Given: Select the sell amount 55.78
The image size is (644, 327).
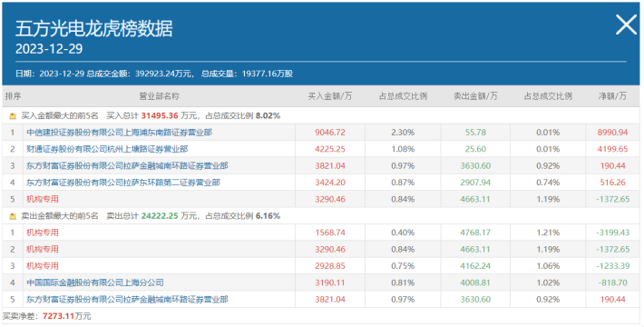Looking at the screenshot, I should coord(475,133).
